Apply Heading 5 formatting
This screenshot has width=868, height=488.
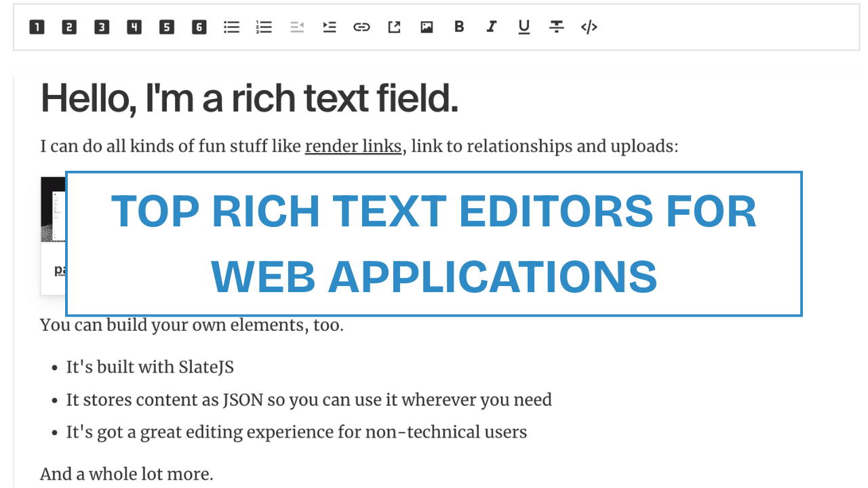click(x=166, y=27)
